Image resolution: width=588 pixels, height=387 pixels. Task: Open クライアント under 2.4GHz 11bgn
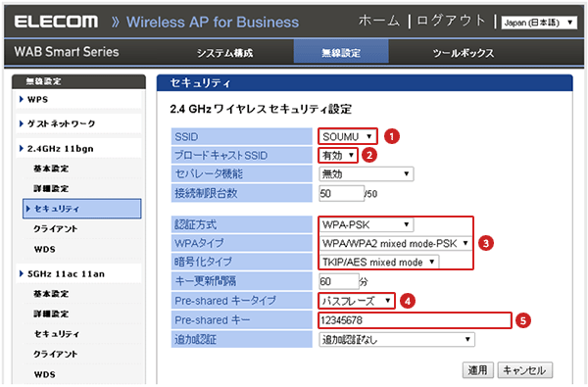56,228
